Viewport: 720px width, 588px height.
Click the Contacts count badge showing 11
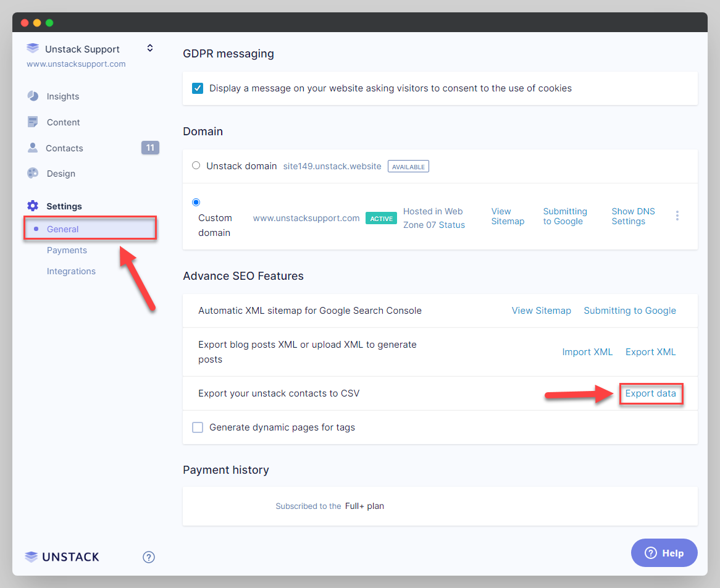(150, 148)
